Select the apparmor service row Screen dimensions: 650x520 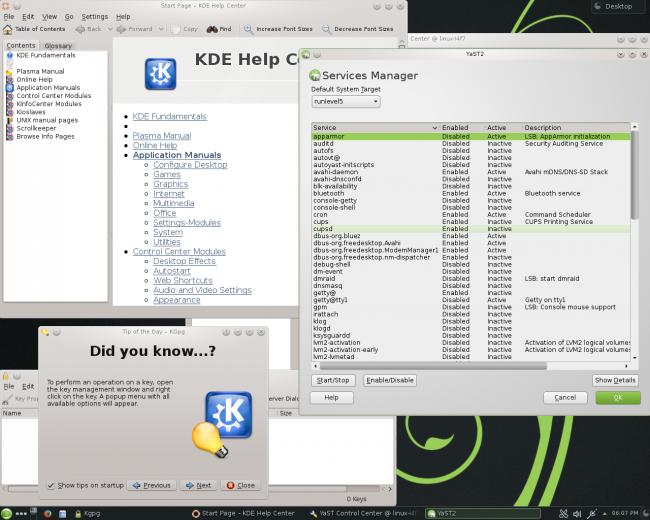tap(471, 136)
